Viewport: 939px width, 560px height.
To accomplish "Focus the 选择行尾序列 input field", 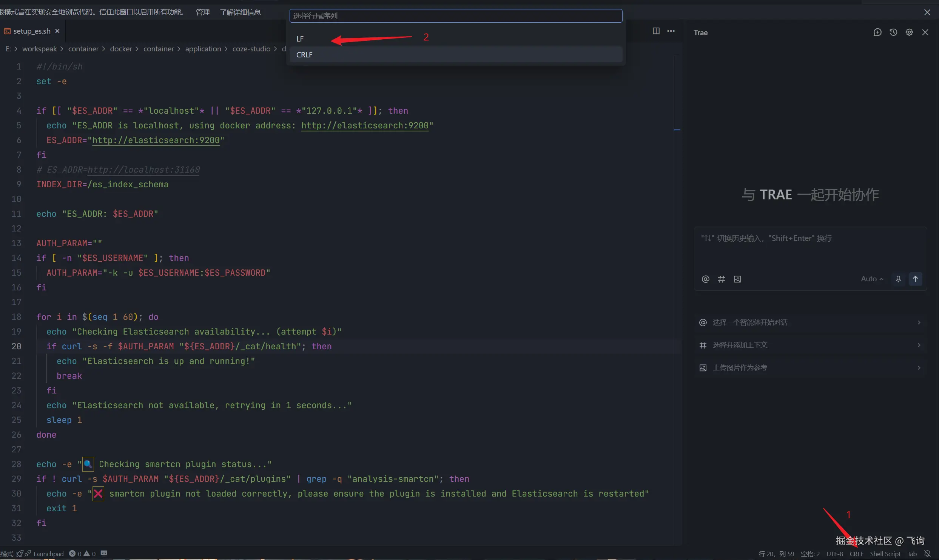I will 456,16.
